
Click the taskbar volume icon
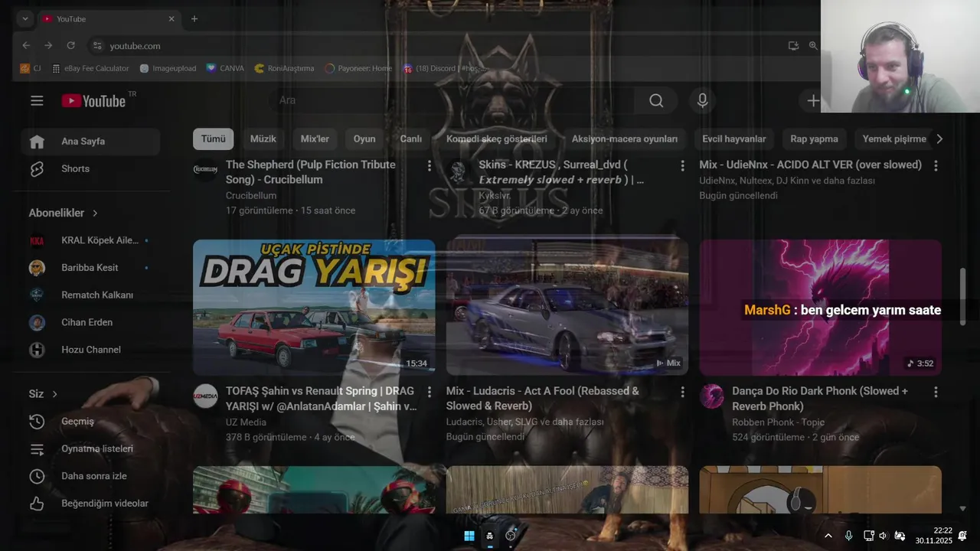(883, 536)
